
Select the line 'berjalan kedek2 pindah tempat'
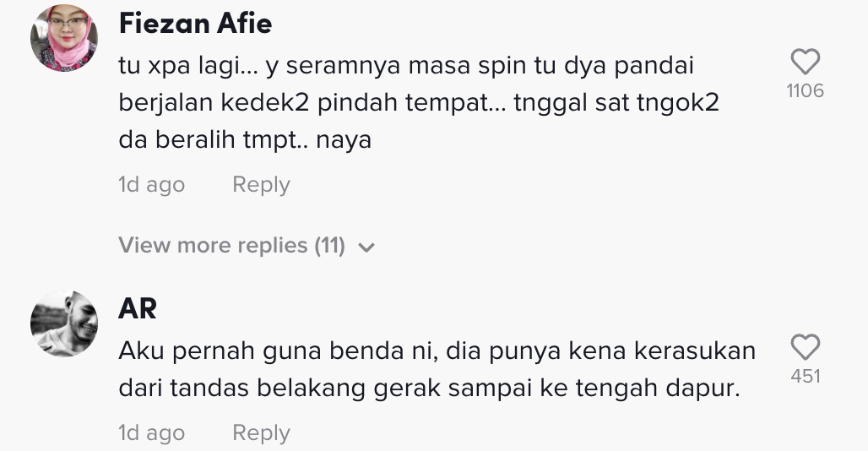coord(304,102)
